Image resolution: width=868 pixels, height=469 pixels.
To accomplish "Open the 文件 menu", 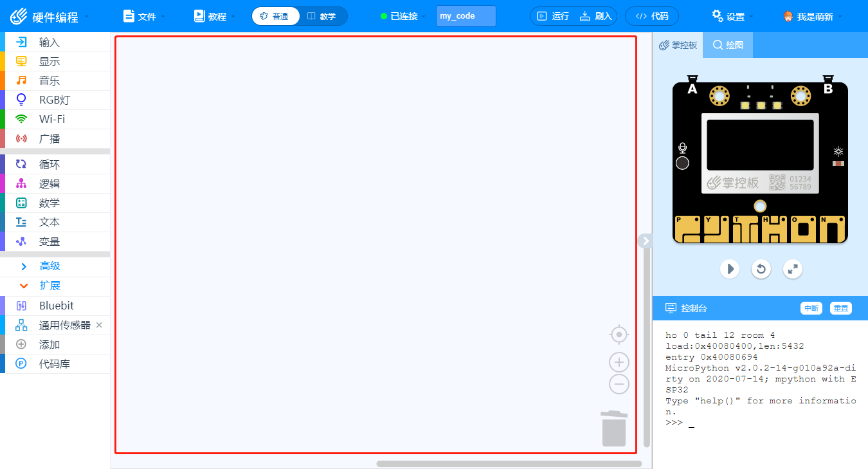I will click(144, 16).
